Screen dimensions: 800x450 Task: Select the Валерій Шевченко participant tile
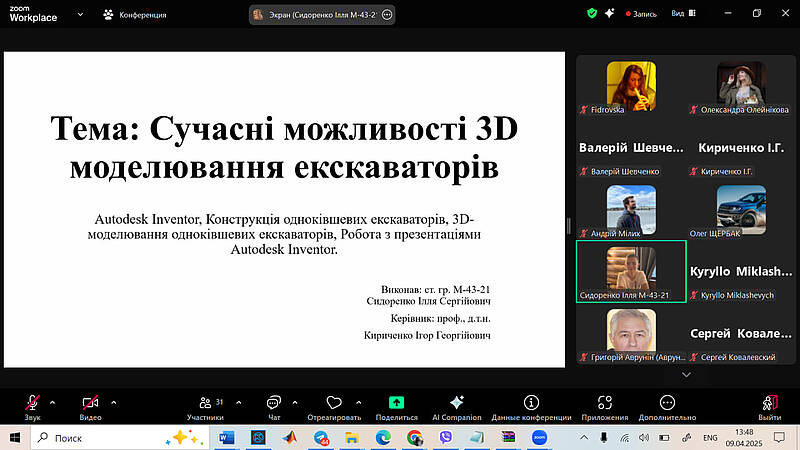631,148
